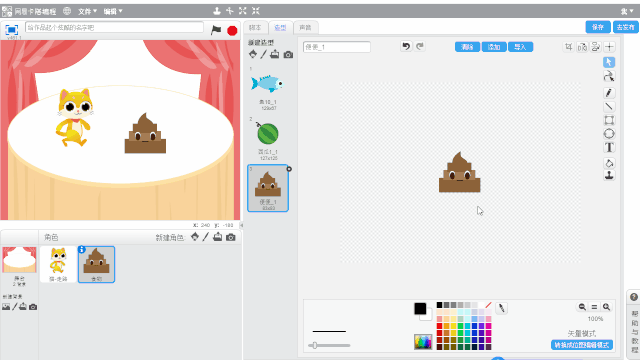Zoom in the paint canvas
Viewport: 640px width, 360px height.
[x=607, y=307]
